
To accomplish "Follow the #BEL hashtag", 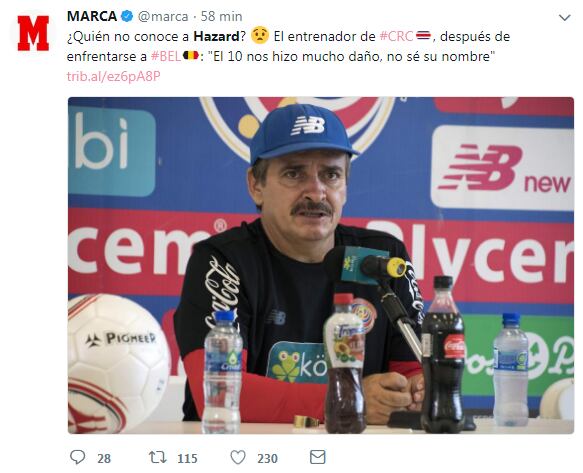I will 166,57.
